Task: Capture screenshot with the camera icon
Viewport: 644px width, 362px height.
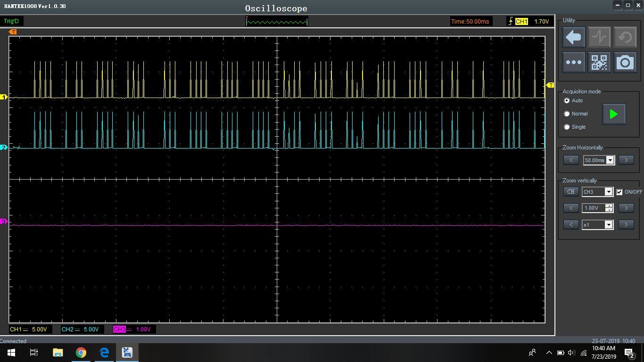Action: [x=625, y=62]
